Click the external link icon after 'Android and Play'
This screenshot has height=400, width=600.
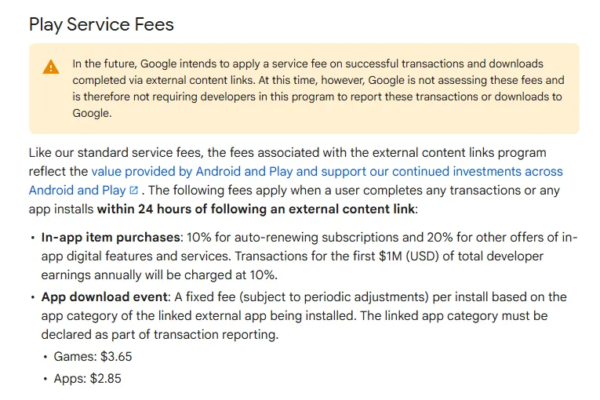pyautogui.click(x=134, y=191)
